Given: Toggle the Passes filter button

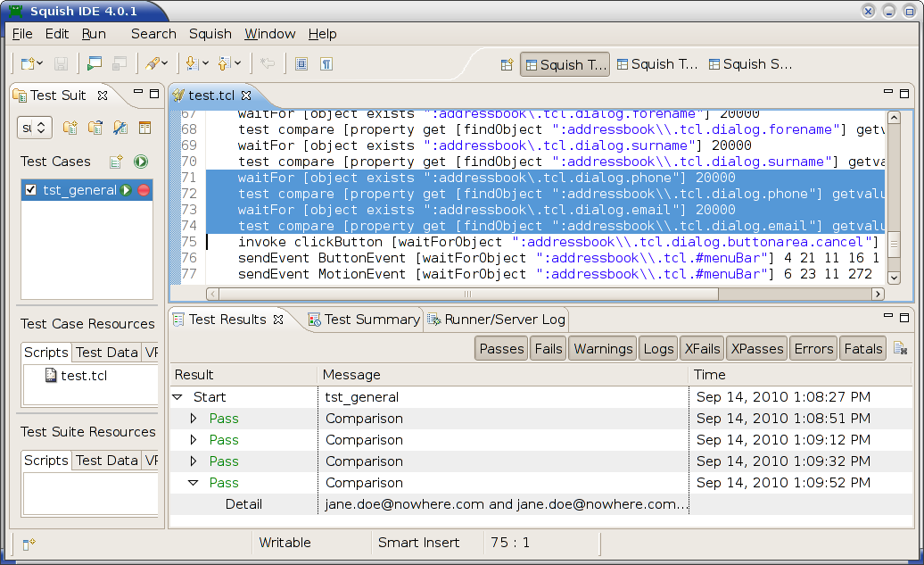Looking at the screenshot, I should click(501, 349).
